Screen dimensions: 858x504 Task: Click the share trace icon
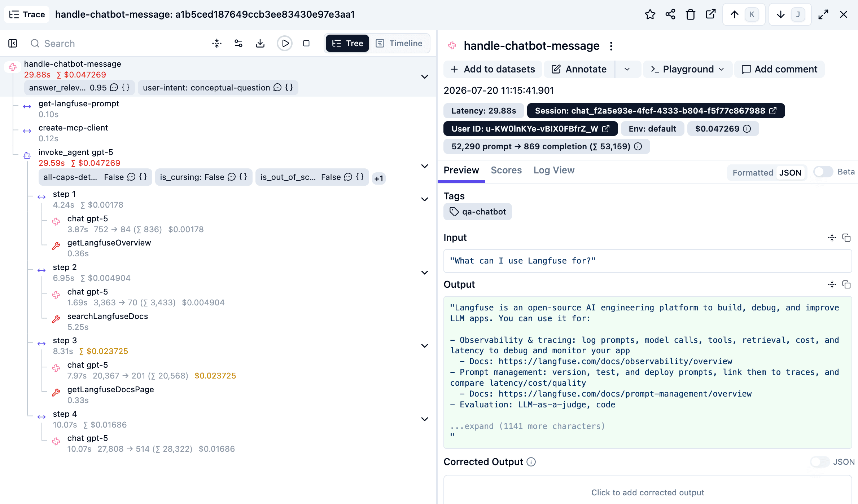point(670,14)
